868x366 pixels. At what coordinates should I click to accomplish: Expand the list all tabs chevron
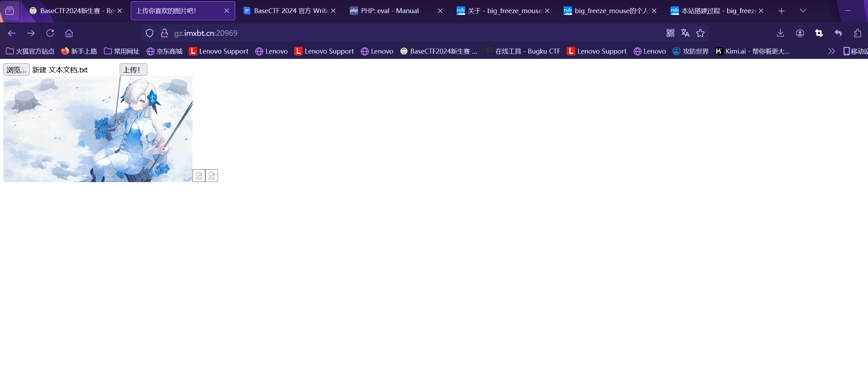tap(803, 11)
